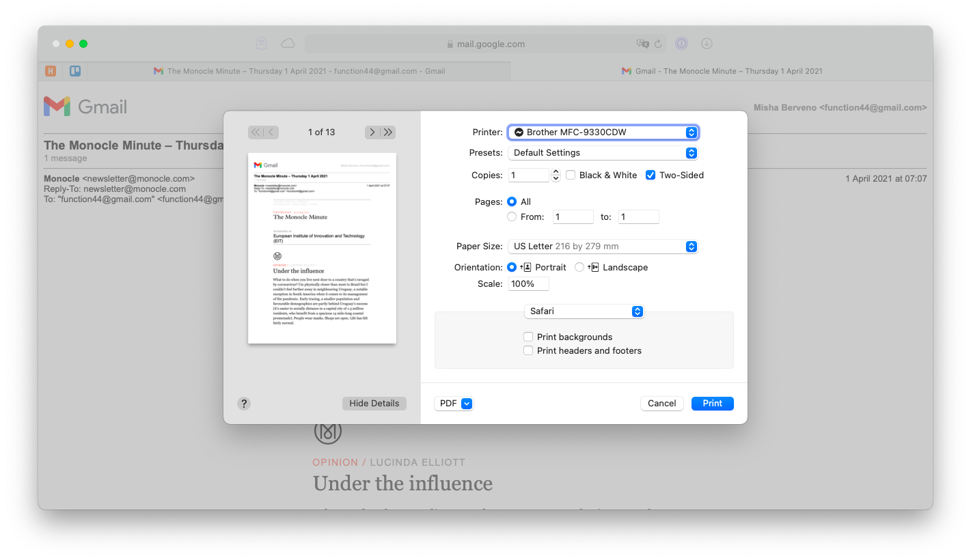Click the orange H extension icon
Viewport: 971px width, 560px height.
[x=50, y=70]
